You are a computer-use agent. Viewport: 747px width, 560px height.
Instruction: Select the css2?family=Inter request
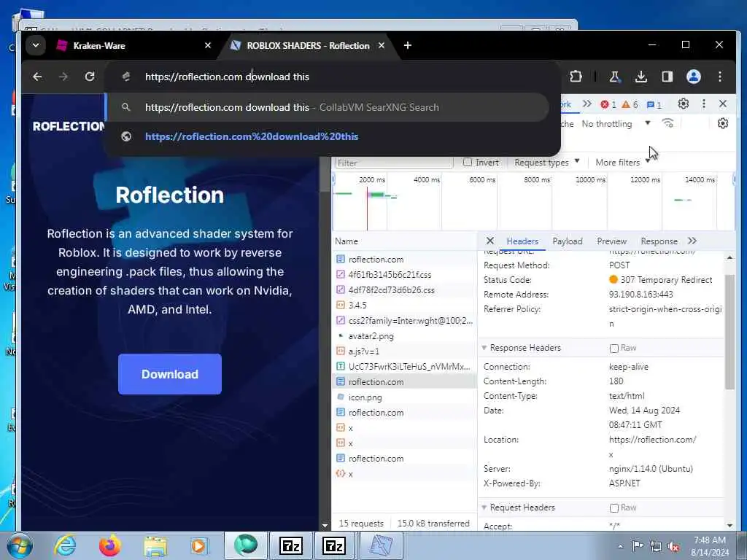click(x=404, y=321)
